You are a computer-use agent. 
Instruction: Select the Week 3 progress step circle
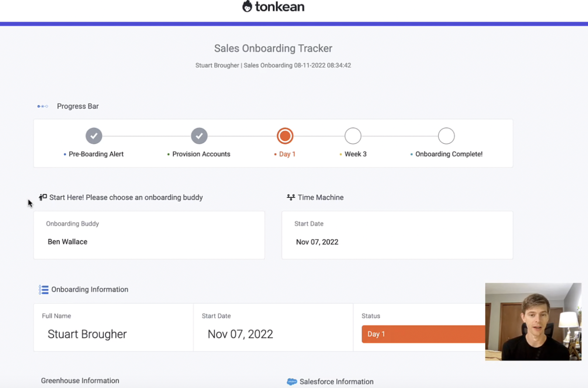point(353,135)
